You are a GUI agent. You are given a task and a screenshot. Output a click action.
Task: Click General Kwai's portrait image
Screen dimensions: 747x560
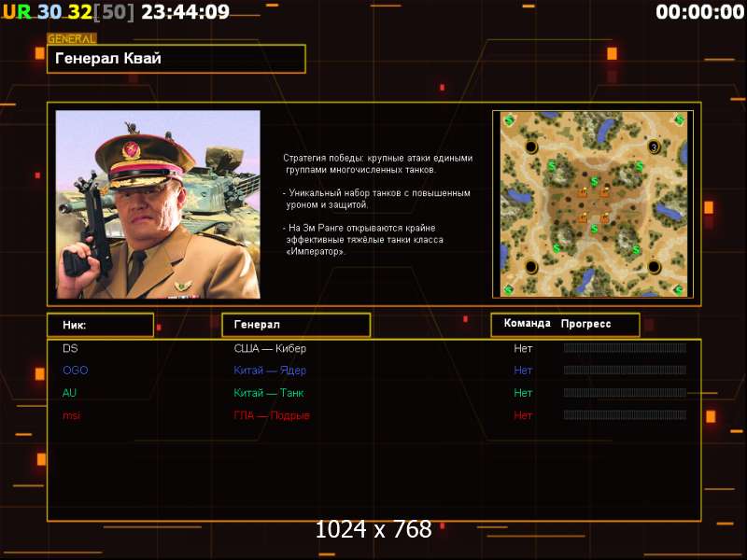[x=158, y=204]
